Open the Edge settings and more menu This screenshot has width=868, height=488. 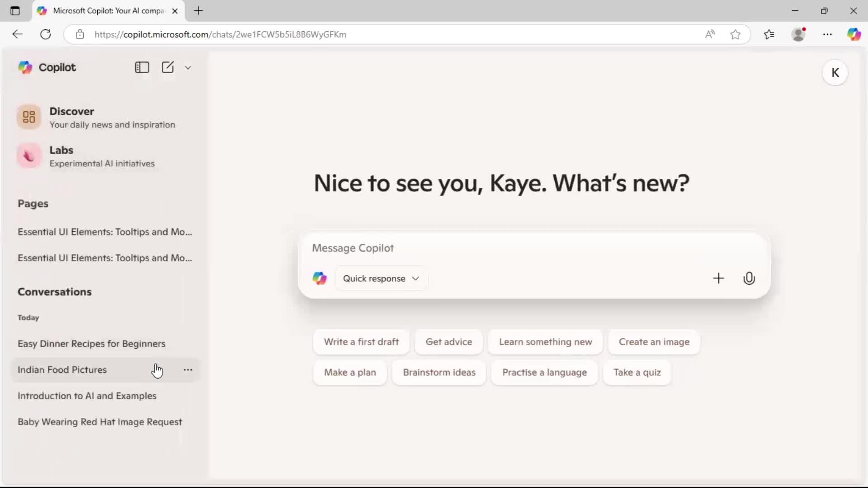click(828, 34)
